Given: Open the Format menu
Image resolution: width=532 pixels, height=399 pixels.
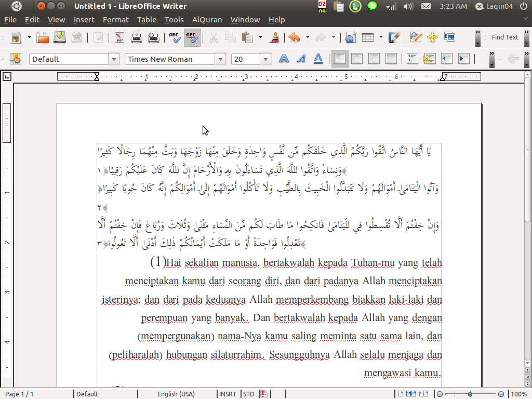Looking at the screenshot, I should click(115, 20).
